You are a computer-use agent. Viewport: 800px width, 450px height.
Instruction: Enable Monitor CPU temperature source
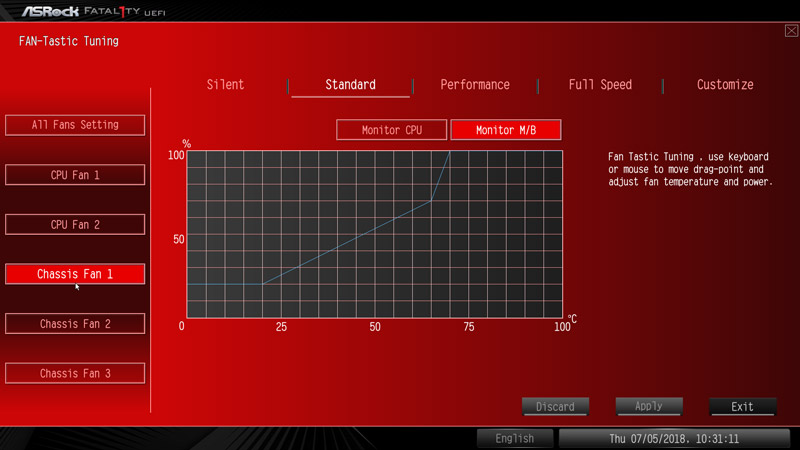(392, 130)
